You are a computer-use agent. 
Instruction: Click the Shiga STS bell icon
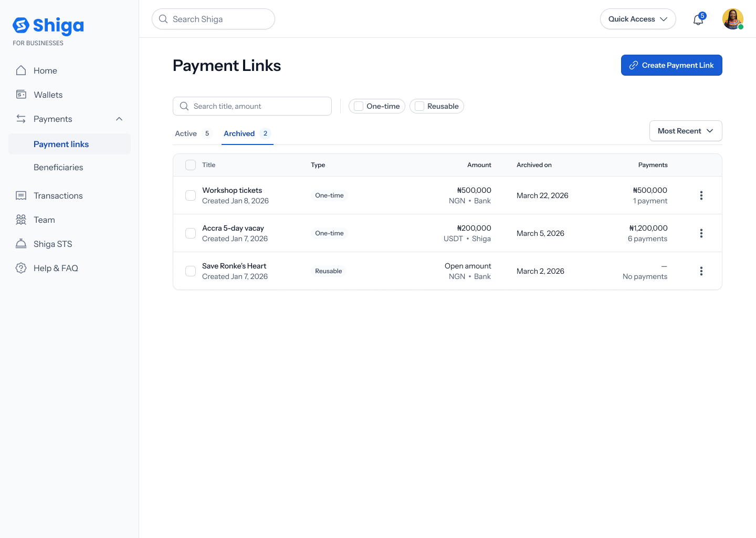[21, 244]
